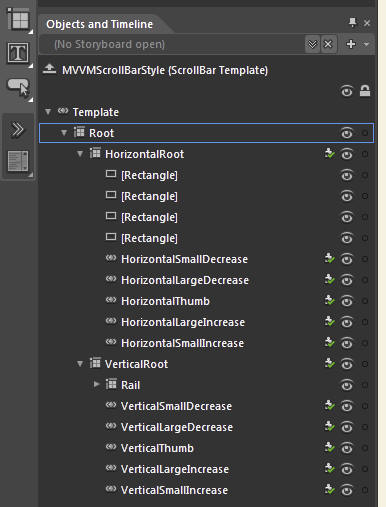Viewport: 386px width, 507px height.
Task: Create a new storyboard with plus button
Action: pos(351,44)
